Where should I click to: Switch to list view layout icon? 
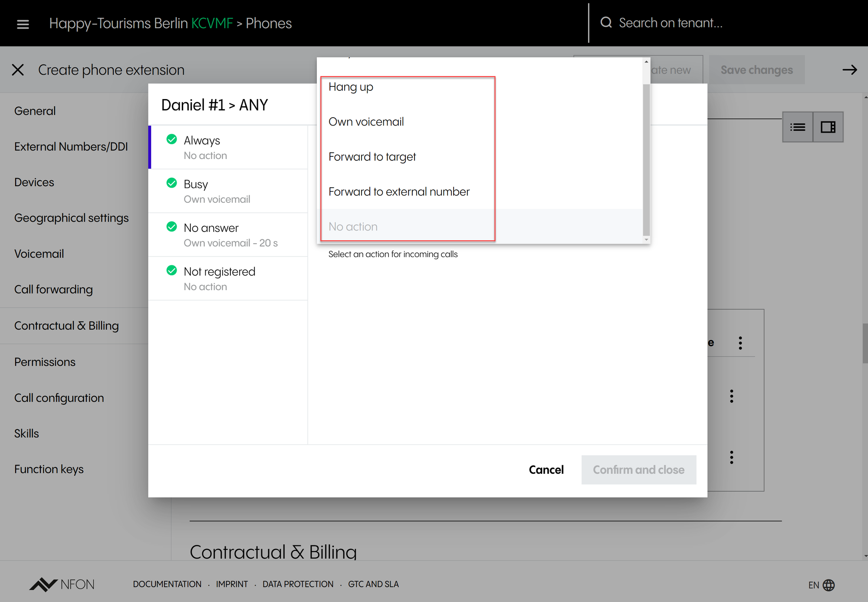point(797,127)
